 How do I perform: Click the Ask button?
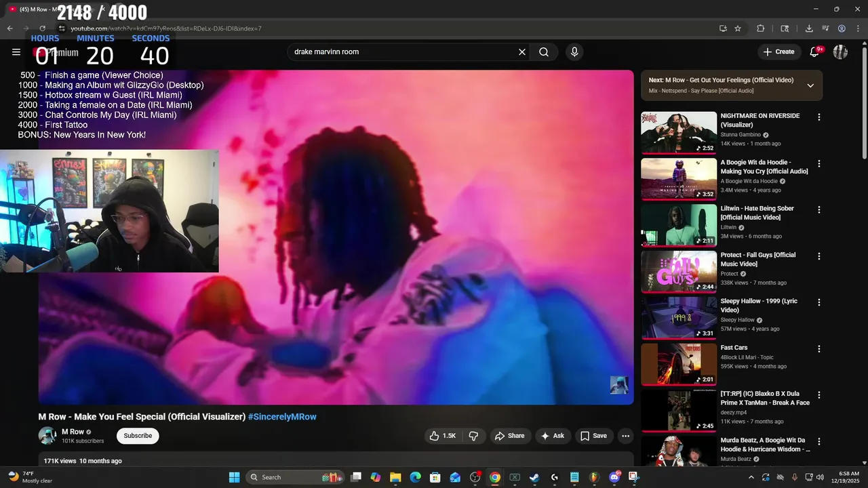coord(552,436)
